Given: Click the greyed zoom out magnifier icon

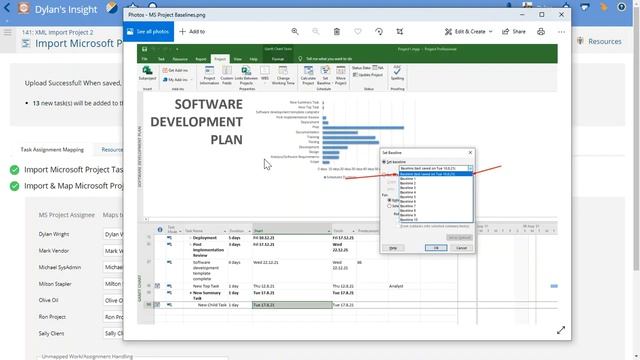Looking at the screenshot, I should coord(316,31).
